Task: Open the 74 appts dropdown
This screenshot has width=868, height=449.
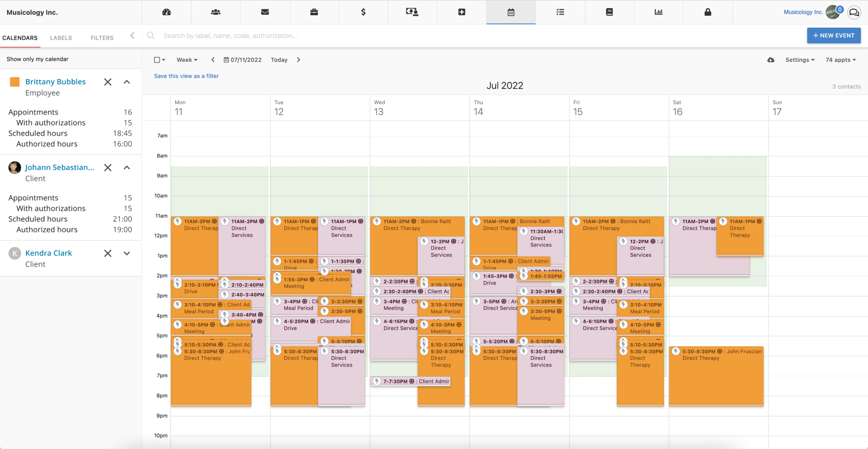Action: coord(840,60)
